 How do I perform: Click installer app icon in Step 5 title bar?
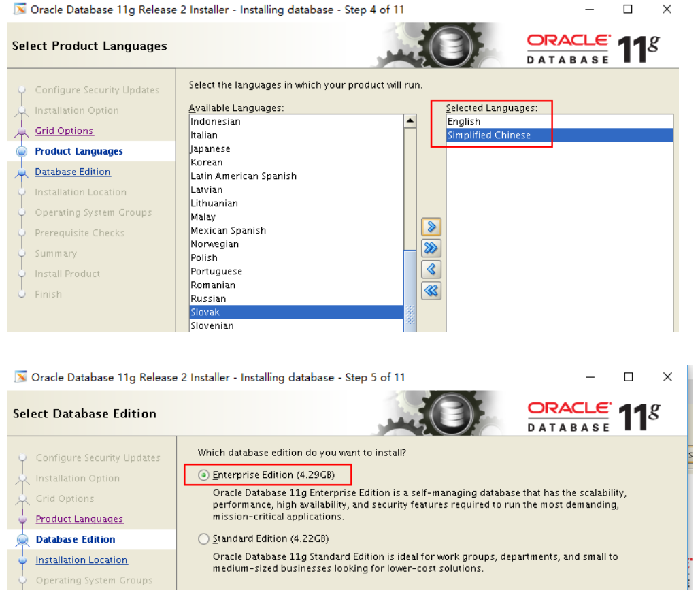[x=20, y=376]
